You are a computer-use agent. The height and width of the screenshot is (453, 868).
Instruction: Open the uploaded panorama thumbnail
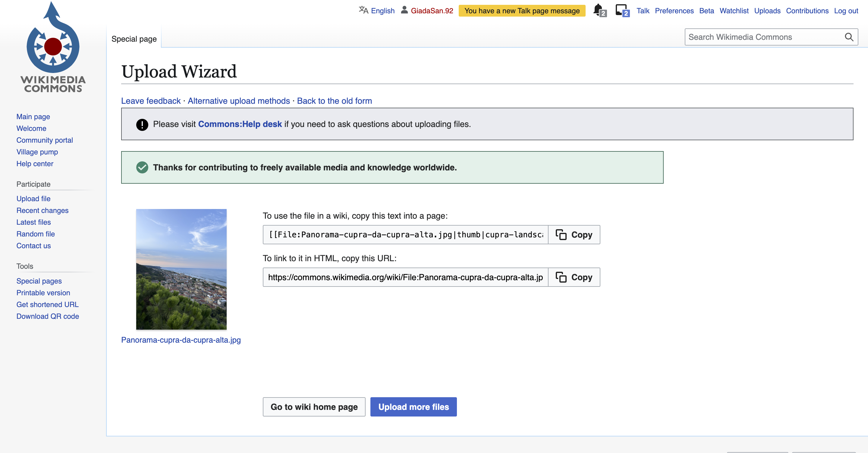[x=181, y=269]
